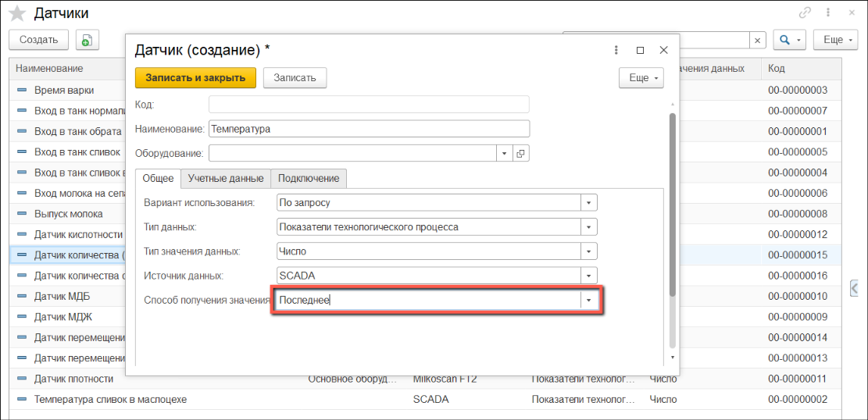
Task: Expand the collapsed side panel arrow at right edge
Action: (x=854, y=287)
